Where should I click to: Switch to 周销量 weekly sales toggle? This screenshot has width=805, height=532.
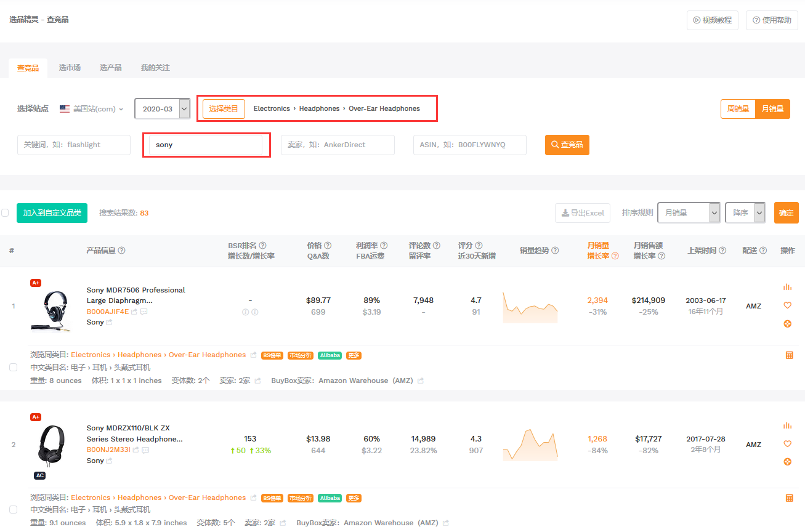tap(738, 109)
